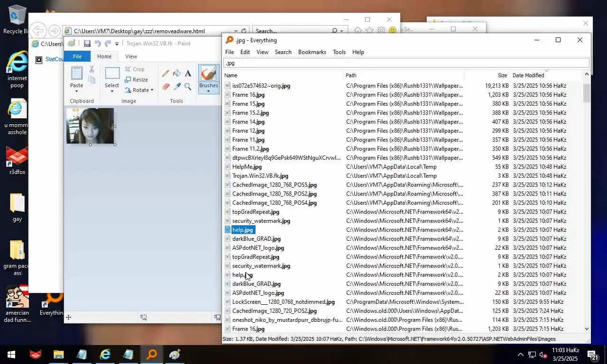Click the Resize button in Paint
607x364 pixels.
[x=137, y=80]
